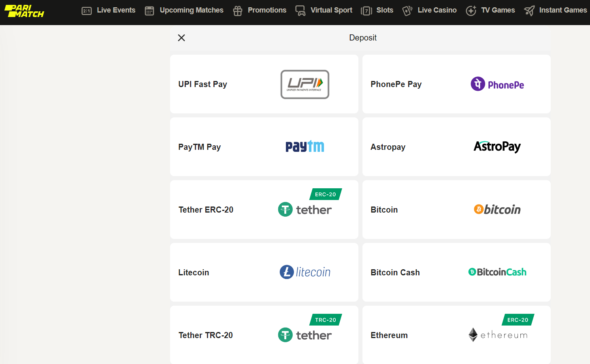Click the BitcoinCash logo
This screenshot has width=590, height=364.
497,272
